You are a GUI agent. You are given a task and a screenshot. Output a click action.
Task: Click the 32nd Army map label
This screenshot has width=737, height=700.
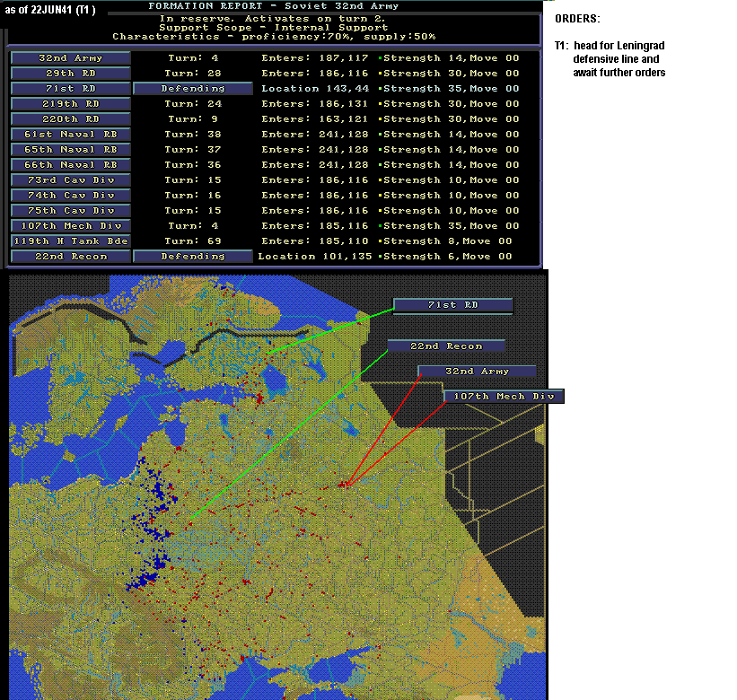pyautogui.click(x=477, y=372)
